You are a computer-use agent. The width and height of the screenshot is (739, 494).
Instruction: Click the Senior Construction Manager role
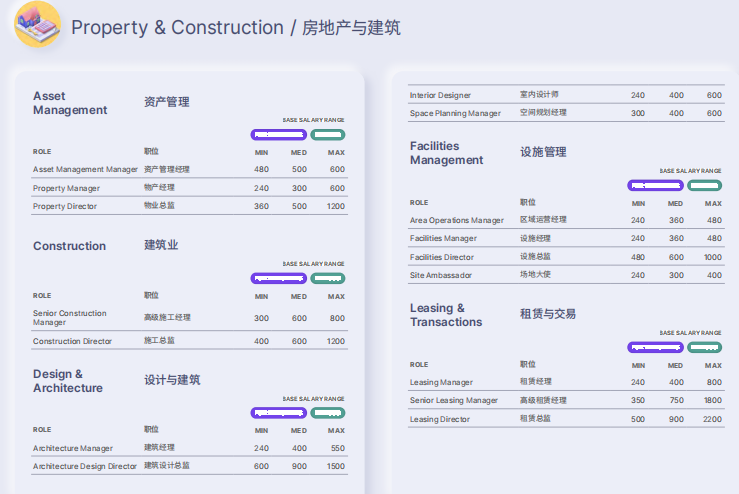70,318
